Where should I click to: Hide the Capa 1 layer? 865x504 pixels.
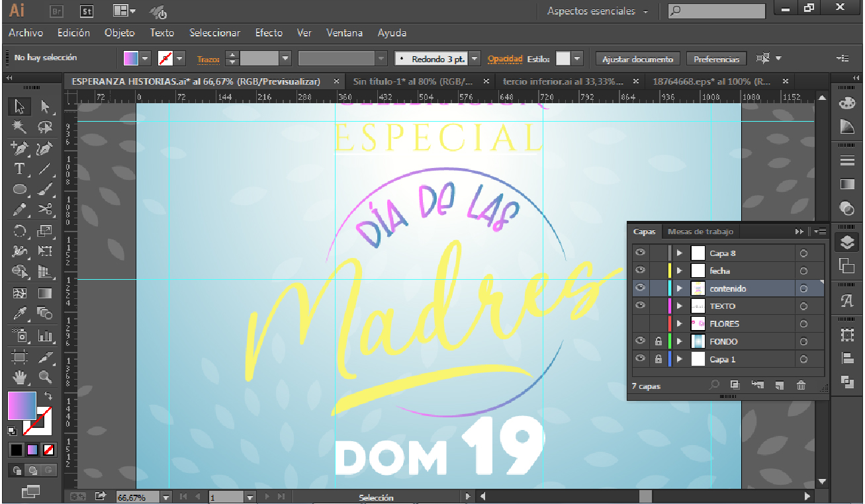[640, 359]
